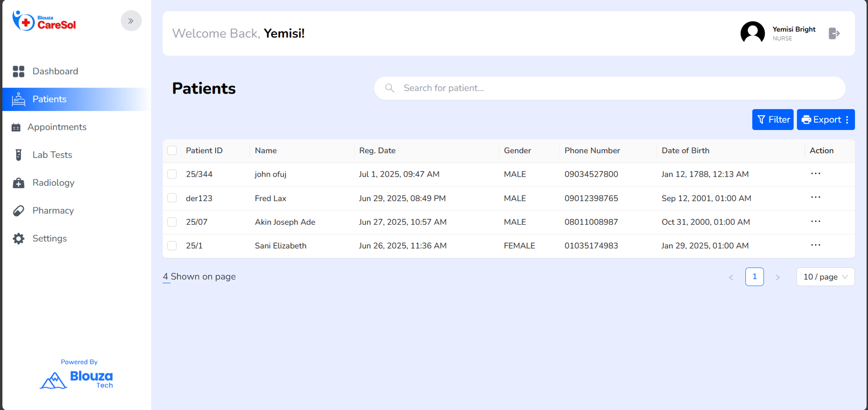Click the Pharmacy pill icon

click(x=19, y=211)
